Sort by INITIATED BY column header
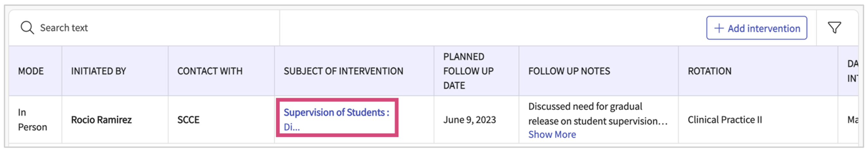Image resolution: width=868 pixels, height=152 pixels. pyautogui.click(x=99, y=71)
